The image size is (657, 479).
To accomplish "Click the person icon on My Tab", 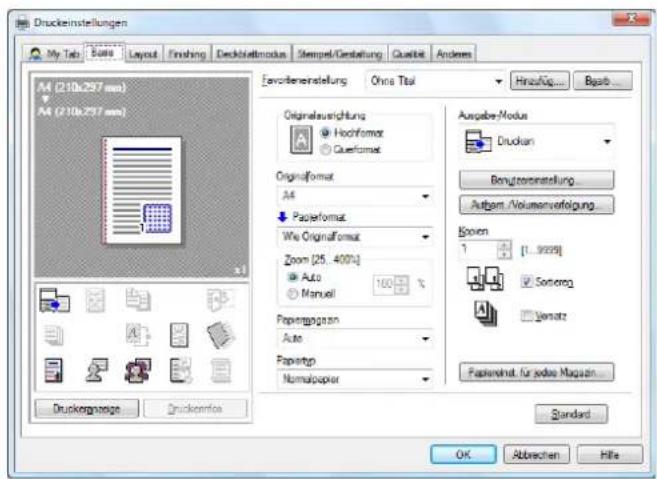I will pos(36,54).
